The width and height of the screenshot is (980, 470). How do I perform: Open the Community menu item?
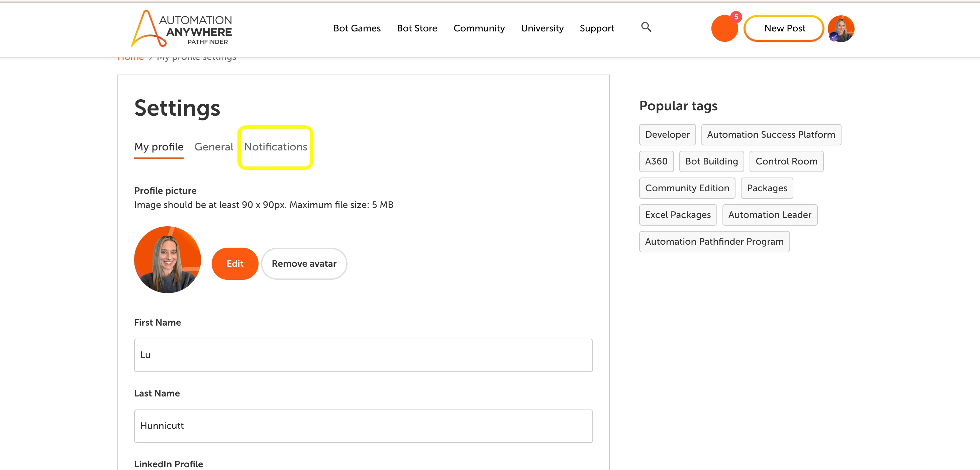(x=479, y=28)
